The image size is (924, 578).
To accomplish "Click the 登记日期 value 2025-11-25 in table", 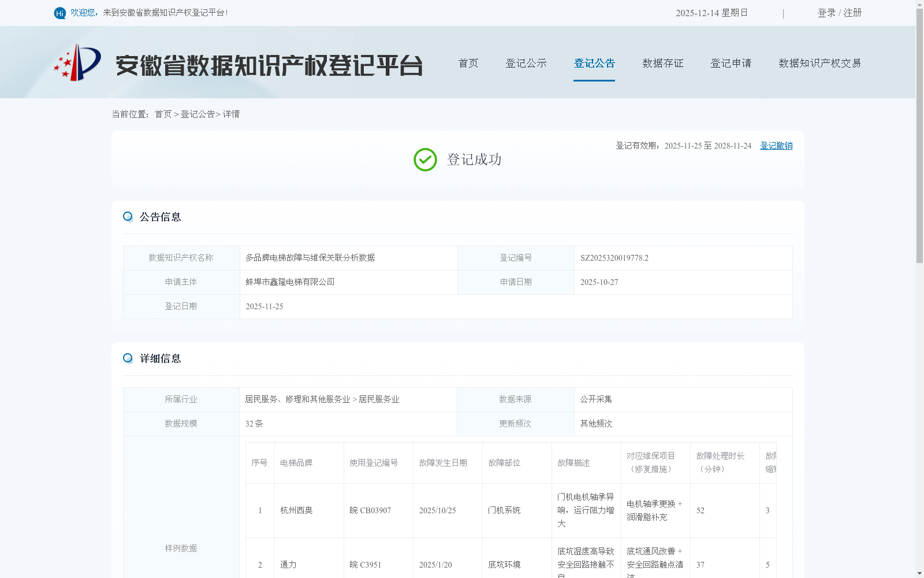I will pyautogui.click(x=264, y=306).
